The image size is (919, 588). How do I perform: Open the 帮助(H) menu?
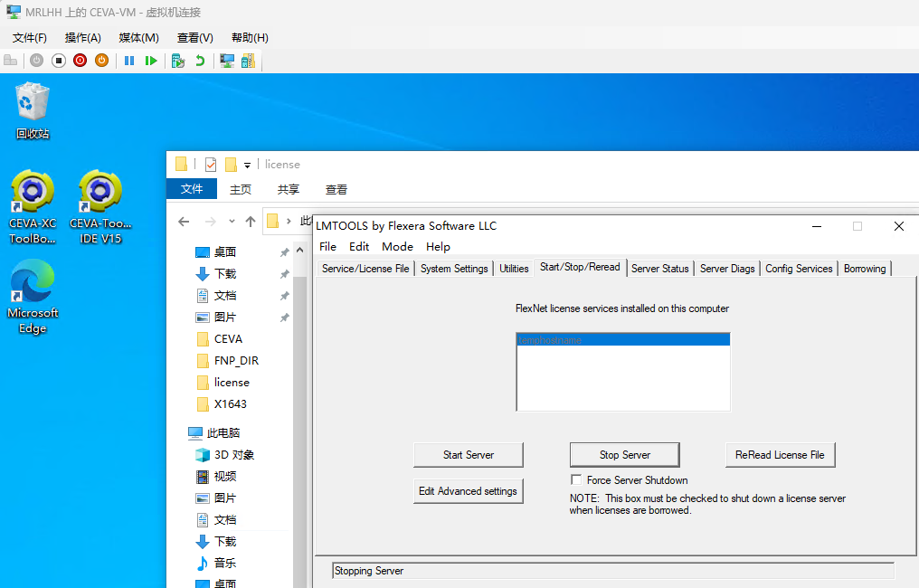251,37
